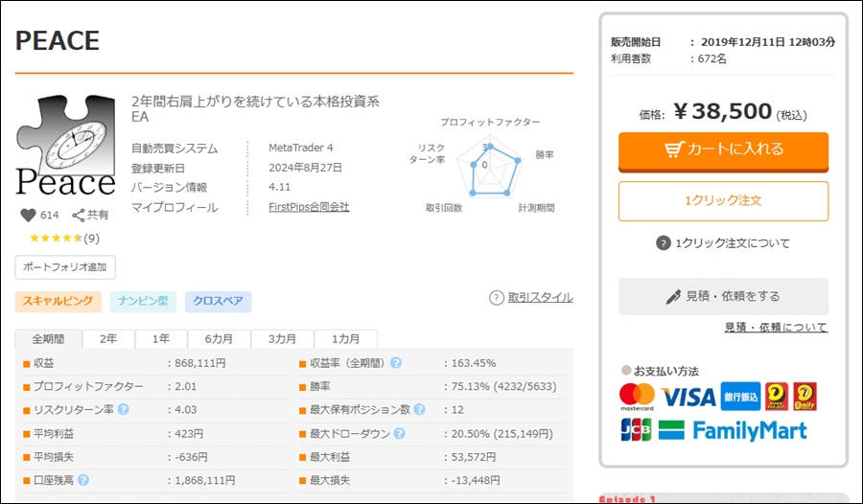Image resolution: width=863 pixels, height=504 pixels.
Task: Click the heart favorite icon
Action: click(27, 216)
